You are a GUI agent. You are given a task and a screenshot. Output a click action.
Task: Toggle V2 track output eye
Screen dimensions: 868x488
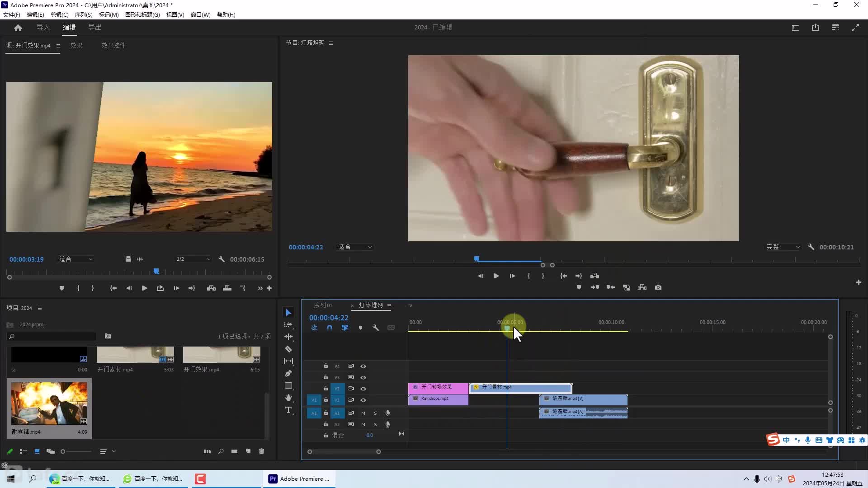pyautogui.click(x=363, y=389)
